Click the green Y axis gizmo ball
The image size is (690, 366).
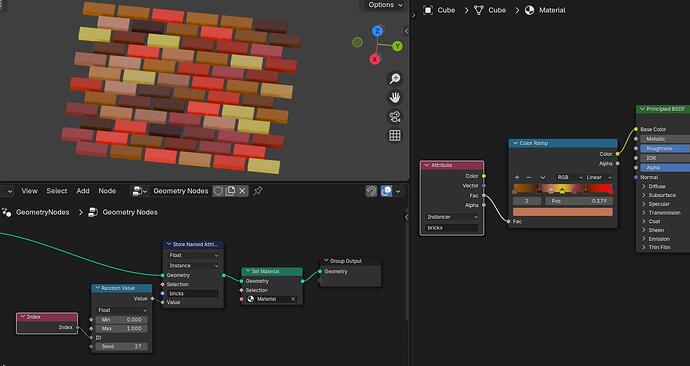click(397, 46)
